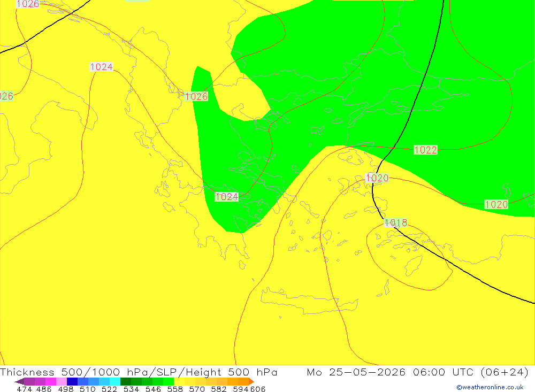Click the 1022 isobar label
This screenshot has height=392, width=535.
coord(425,150)
